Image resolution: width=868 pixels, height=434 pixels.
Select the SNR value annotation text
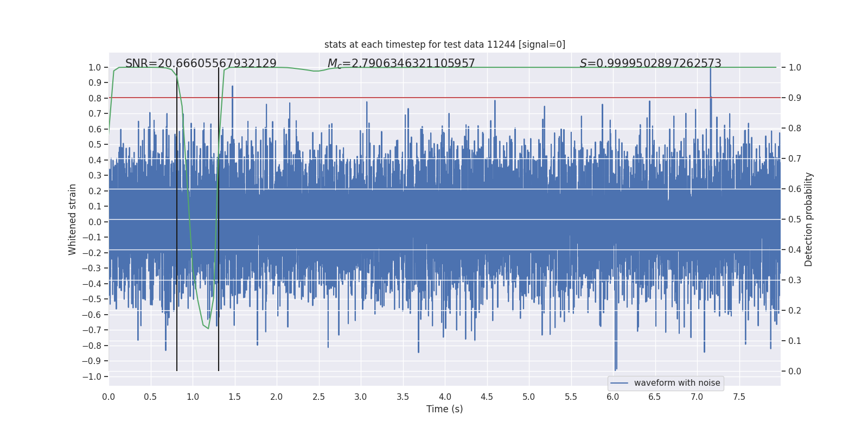(201, 63)
